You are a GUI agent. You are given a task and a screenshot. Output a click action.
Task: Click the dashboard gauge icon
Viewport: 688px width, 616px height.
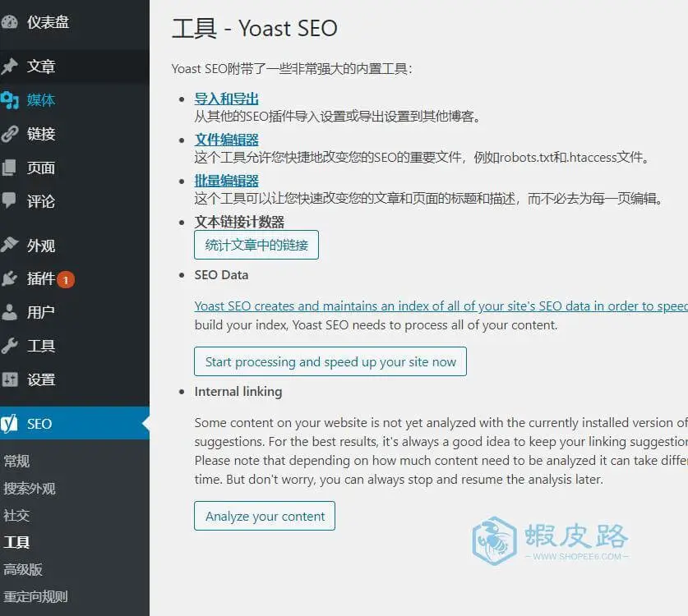click(9, 22)
